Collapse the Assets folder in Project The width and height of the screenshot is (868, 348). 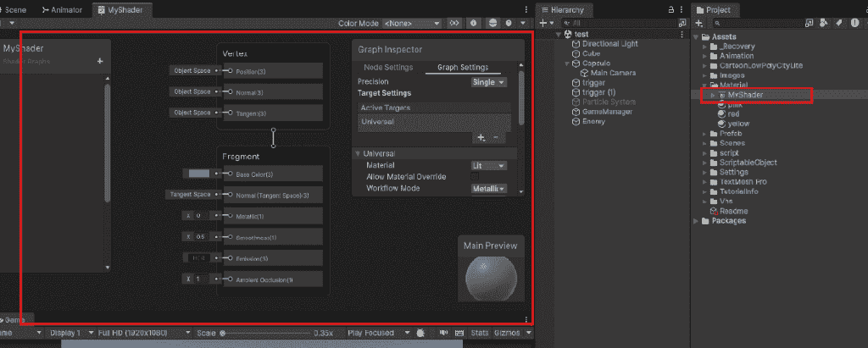pos(696,36)
